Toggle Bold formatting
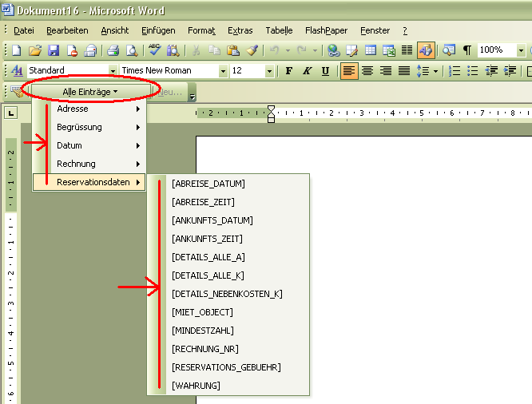 (289, 71)
